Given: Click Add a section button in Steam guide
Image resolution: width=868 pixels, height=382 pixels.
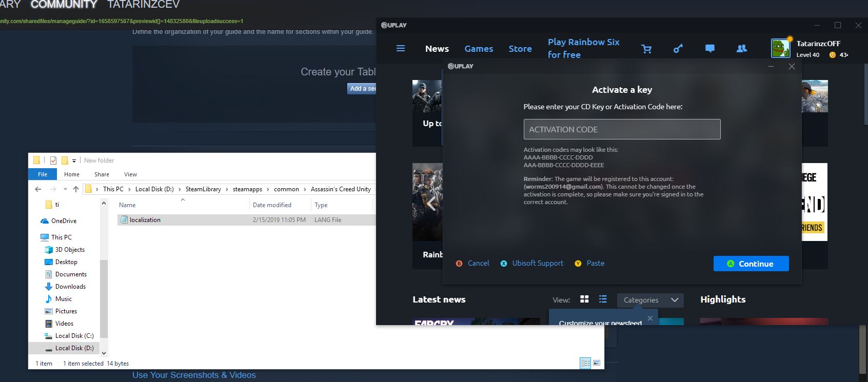Looking at the screenshot, I should pyautogui.click(x=362, y=89).
